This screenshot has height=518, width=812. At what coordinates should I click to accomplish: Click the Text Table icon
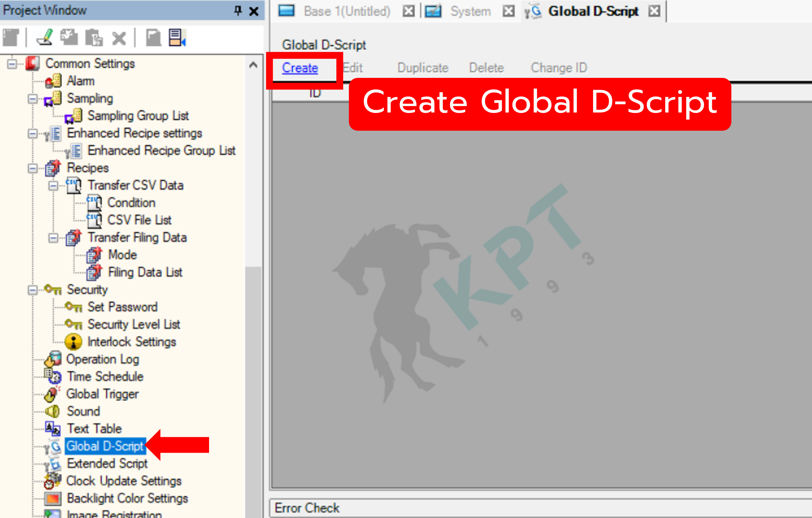(x=53, y=429)
